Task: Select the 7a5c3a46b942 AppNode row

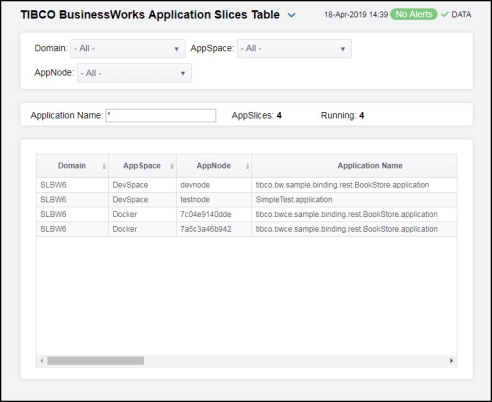Action: tap(247, 229)
